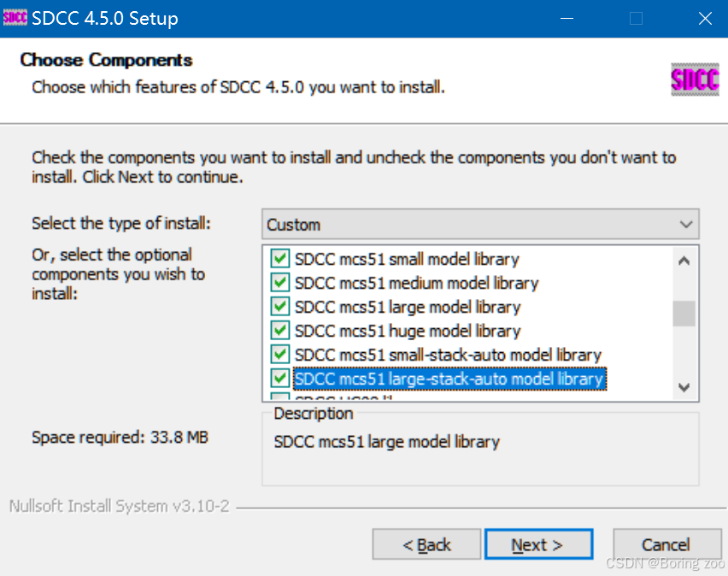This screenshot has width=728, height=576.
Task: Select 'SDCC mcs51 large model library' row text
Action: (x=408, y=307)
